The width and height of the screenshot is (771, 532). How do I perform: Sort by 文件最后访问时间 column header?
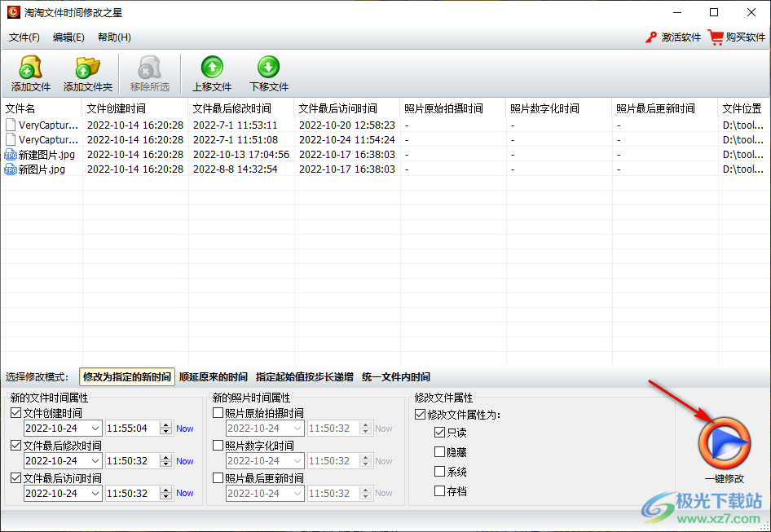click(x=347, y=108)
